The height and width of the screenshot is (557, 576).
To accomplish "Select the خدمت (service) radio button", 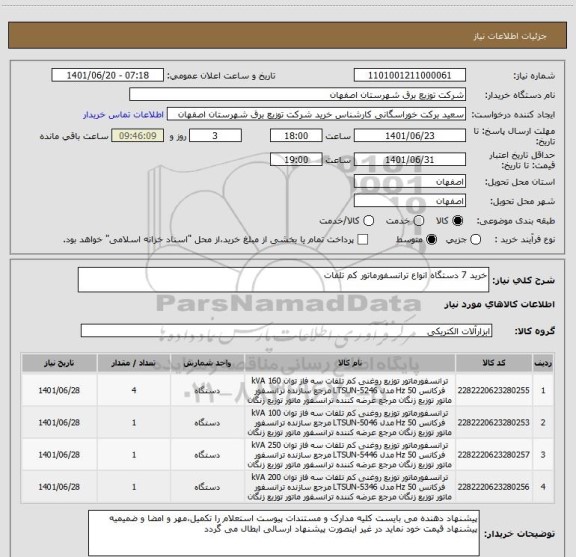I will pyautogui.click(x=419, y=221).
